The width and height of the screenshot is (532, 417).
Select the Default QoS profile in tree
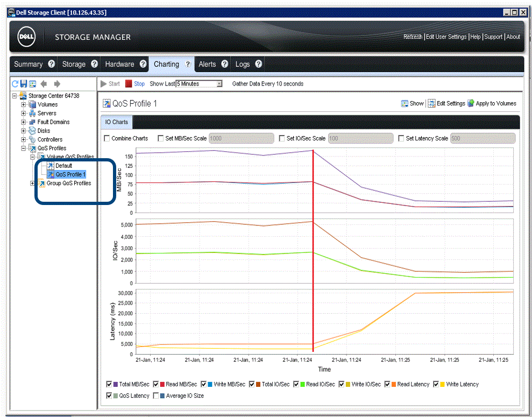click(x=64, y=166)
